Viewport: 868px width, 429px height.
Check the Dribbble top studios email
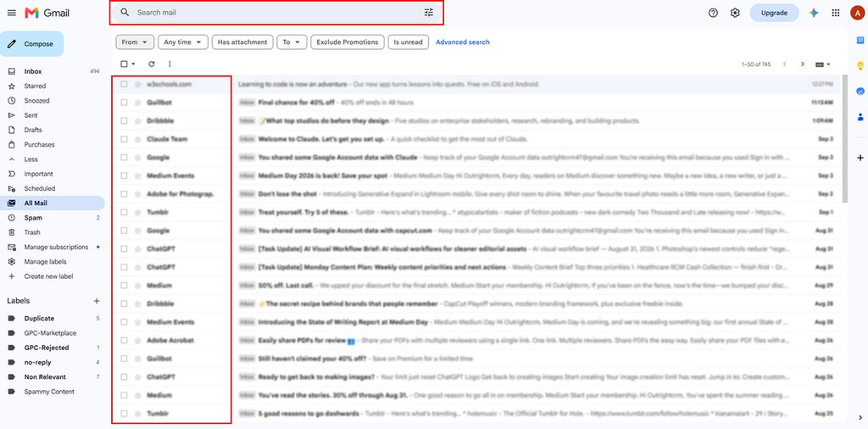(x=124, y=120)
